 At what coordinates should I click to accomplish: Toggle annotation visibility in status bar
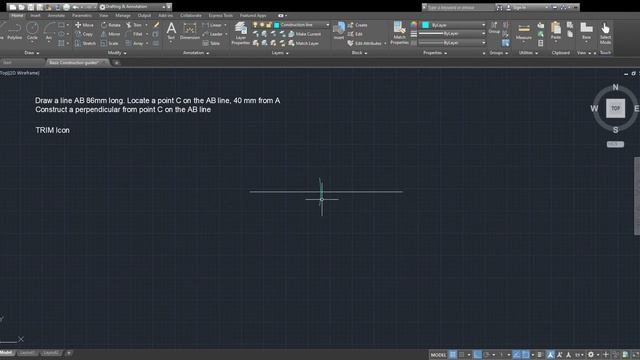coord(550,355)
